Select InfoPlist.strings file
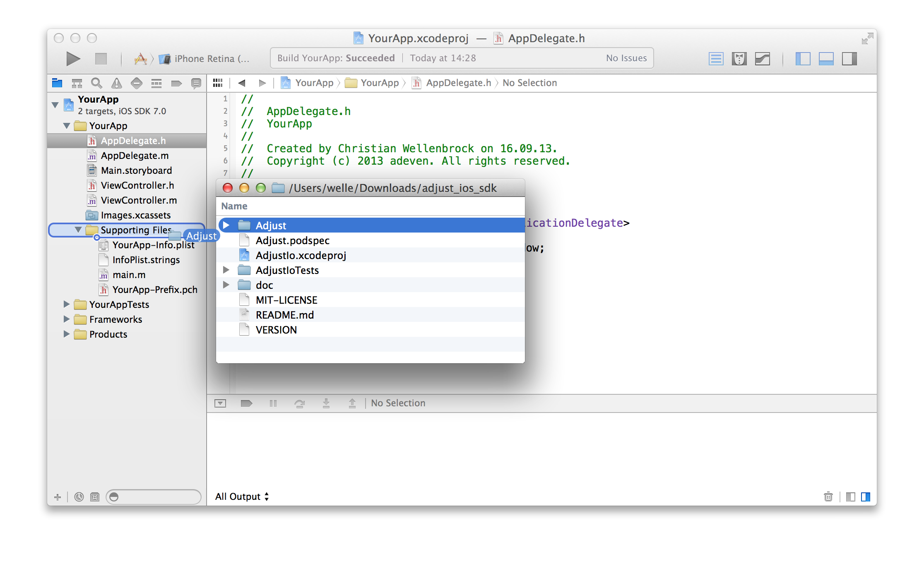 127,260
